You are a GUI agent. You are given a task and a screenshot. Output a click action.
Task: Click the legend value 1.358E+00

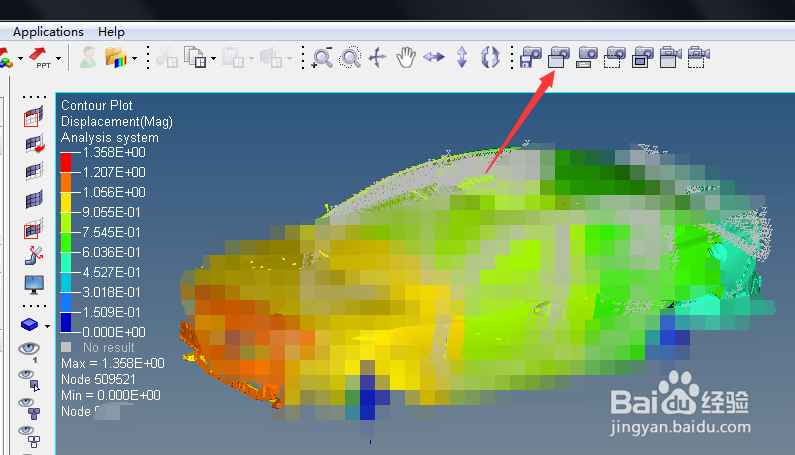(x=114, y=153)
